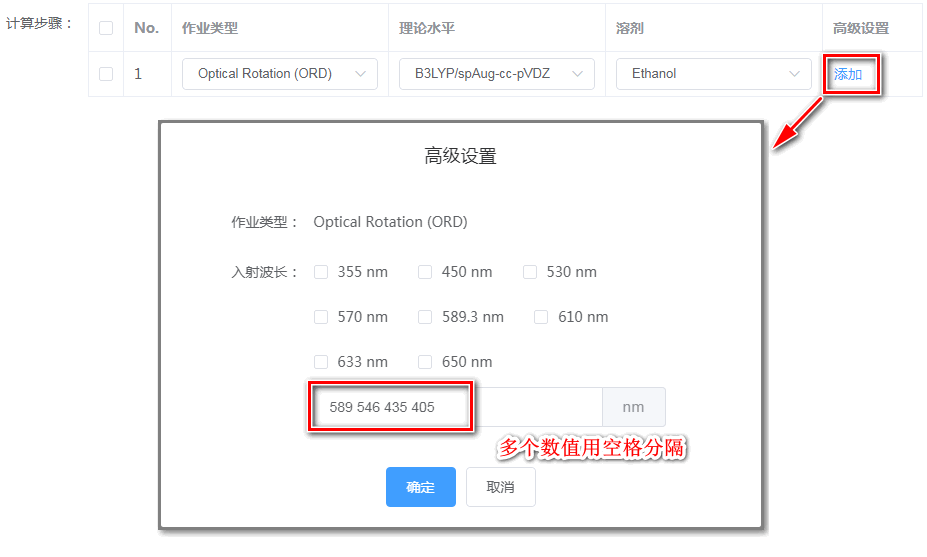Enable the 530 nm wavelength checkbox
Viewport: 927px width, 557px height.
(530, 272)
